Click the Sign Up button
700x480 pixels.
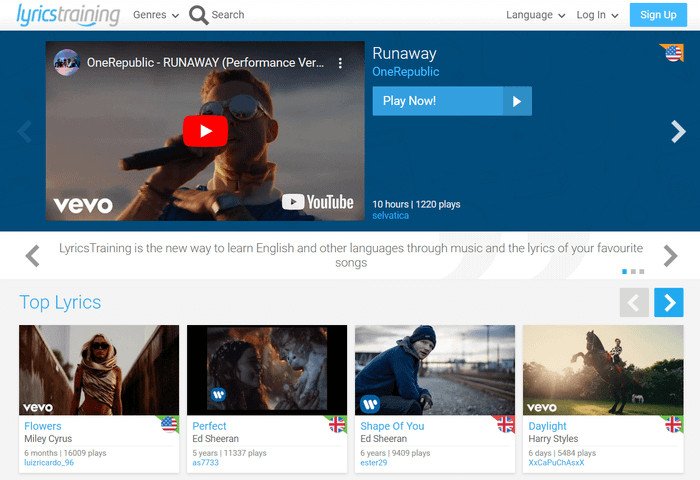(658, 15)
